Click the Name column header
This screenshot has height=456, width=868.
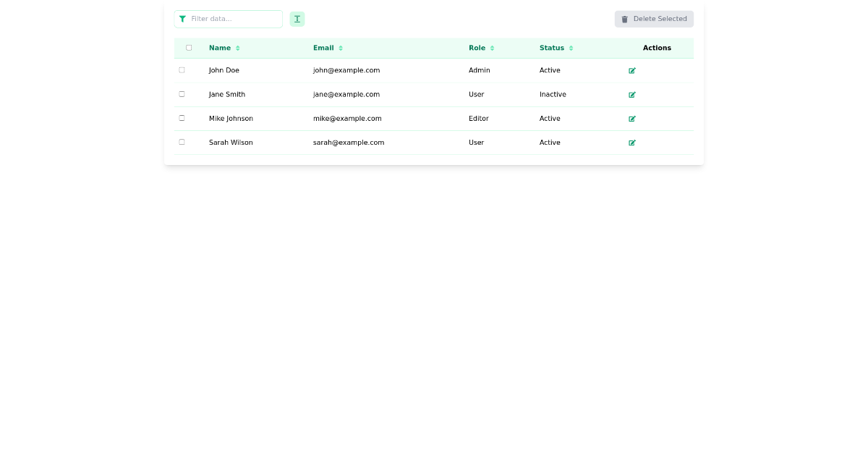(x=219, y=48)
